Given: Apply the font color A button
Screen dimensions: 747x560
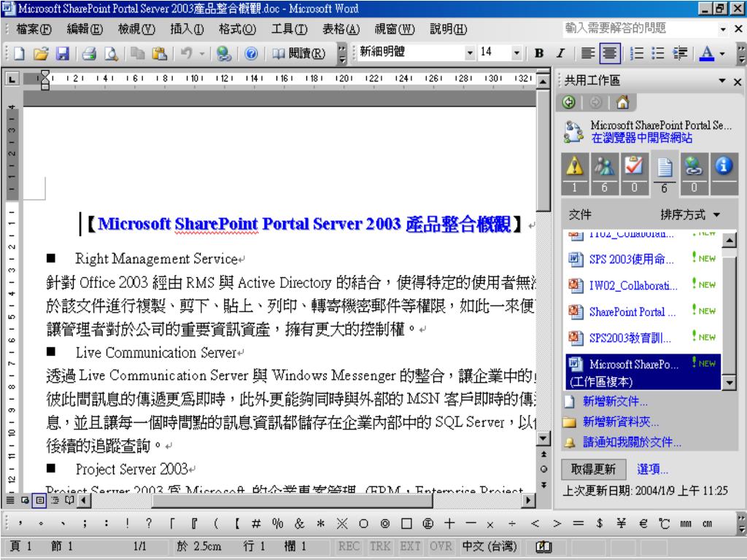Looking at the screenshot, I should coord(707,53).
